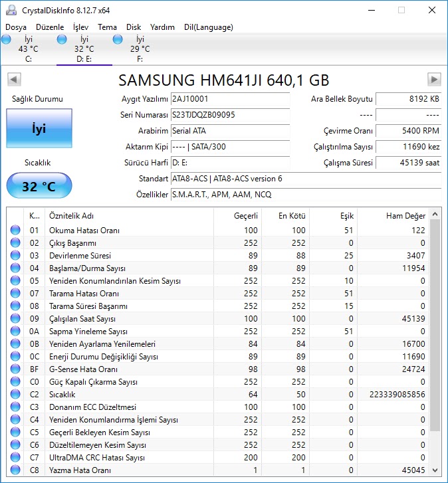Screen dimensions: 448x483
Task: Click status orb for Düzeltilemeyen Kesim Sayısı row
Action: 15,445
